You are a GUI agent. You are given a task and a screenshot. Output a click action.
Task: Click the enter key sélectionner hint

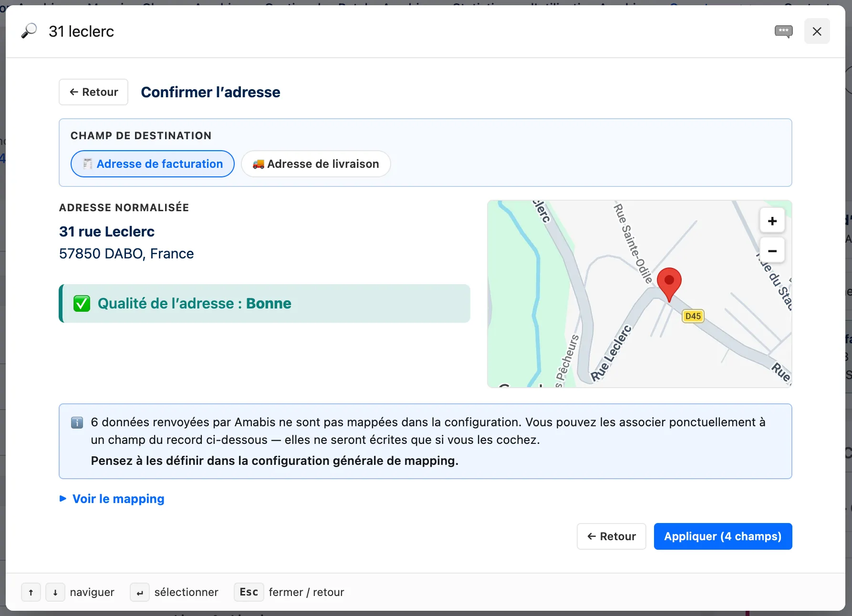click(x=140, y=592)
